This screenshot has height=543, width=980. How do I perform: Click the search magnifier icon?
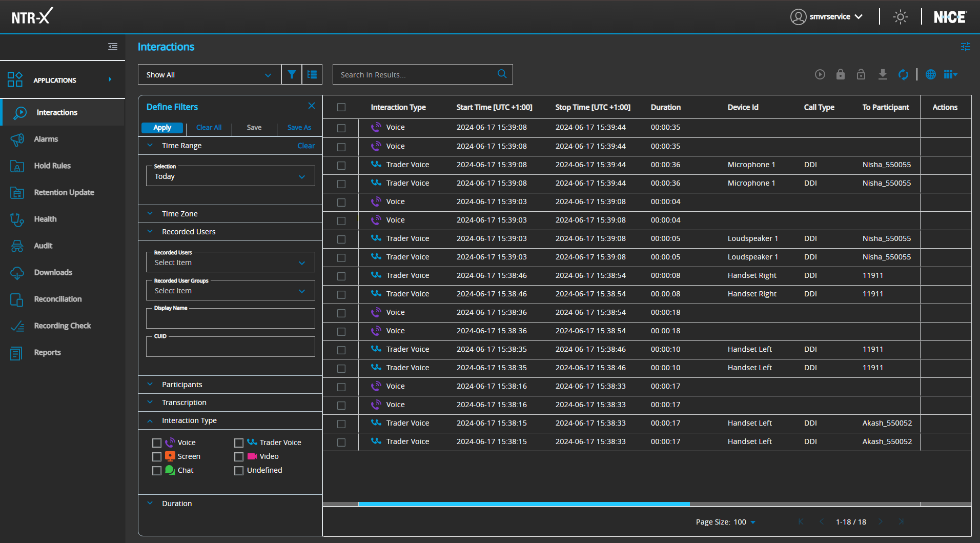(502, 74)
